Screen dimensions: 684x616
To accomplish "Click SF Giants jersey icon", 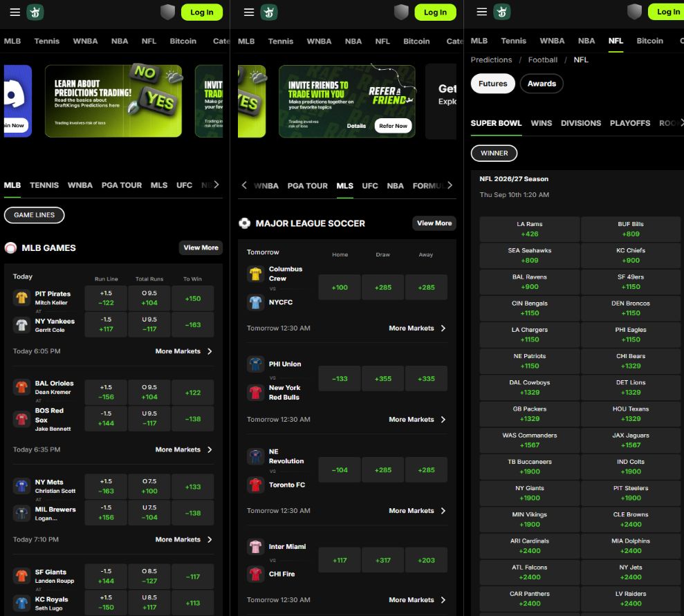I will 22,576.
